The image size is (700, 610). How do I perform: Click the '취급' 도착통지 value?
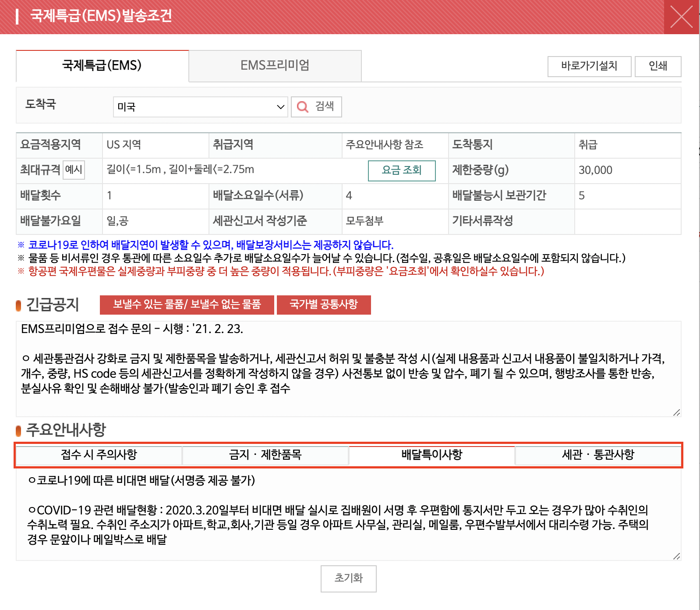click(588, 145)
